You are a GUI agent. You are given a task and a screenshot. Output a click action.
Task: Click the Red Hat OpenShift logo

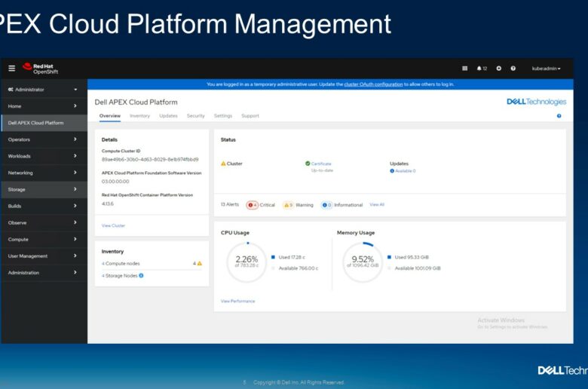41,69
